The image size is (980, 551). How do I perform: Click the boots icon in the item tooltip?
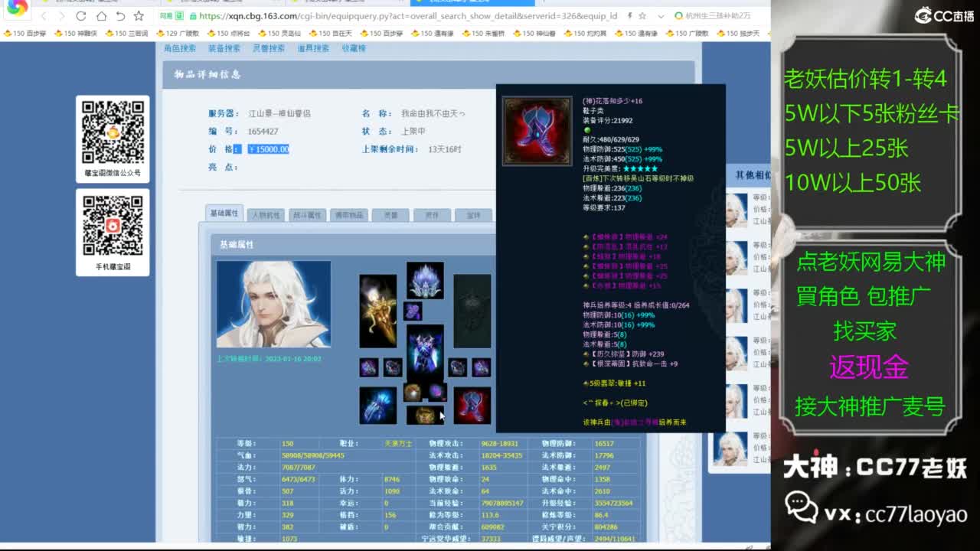click(537, 131)
